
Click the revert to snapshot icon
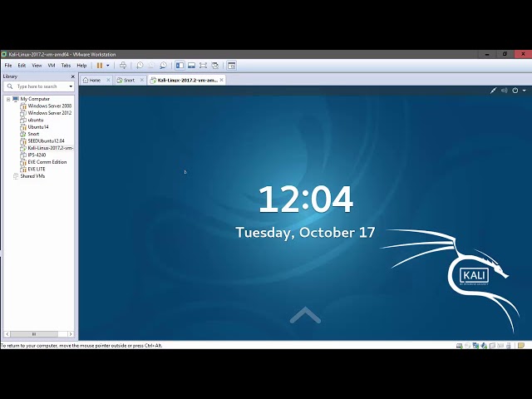pos(151,66)
